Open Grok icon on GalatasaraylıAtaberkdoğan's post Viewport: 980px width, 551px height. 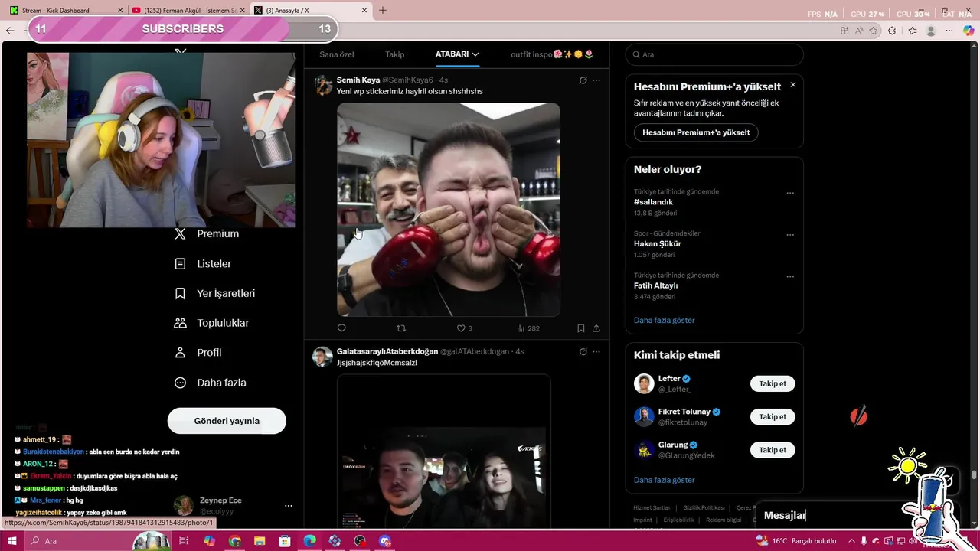coord(583,352)
